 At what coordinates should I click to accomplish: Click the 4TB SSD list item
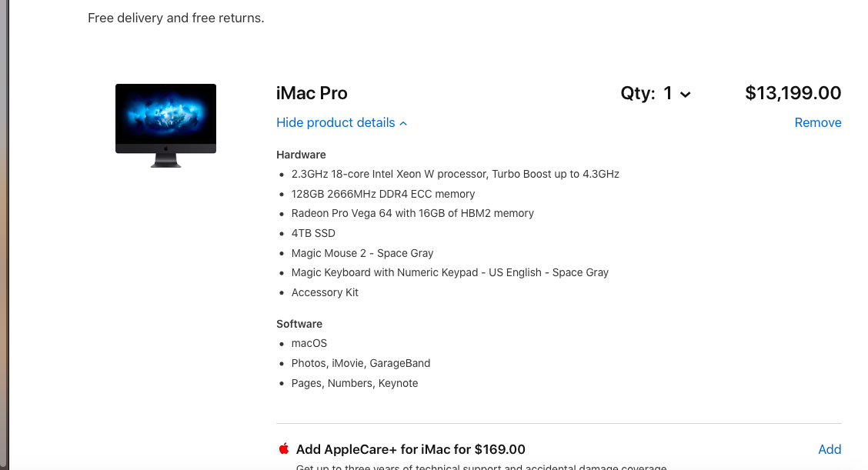tap(313, 233)
